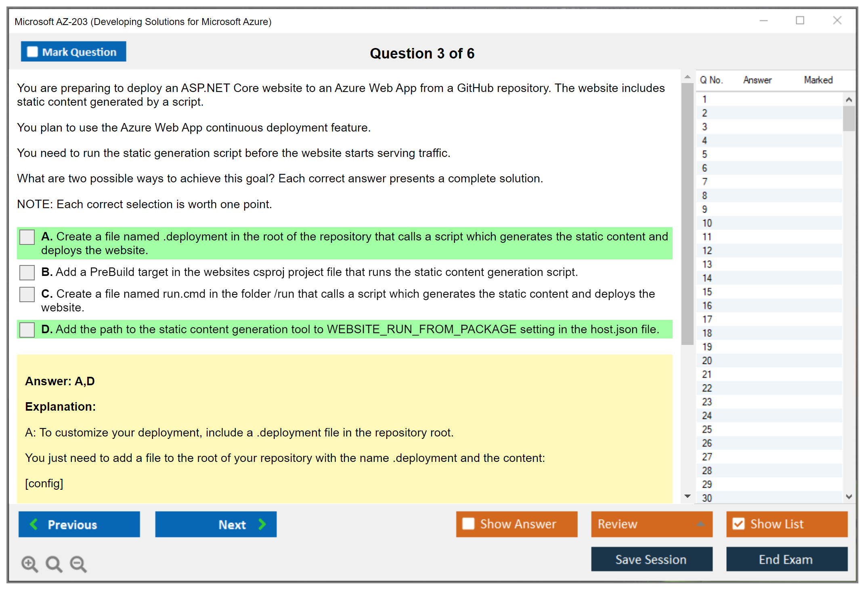Open the Review dropdown menu
Viewport: 868px width, 593px height.
coord(700,524)
